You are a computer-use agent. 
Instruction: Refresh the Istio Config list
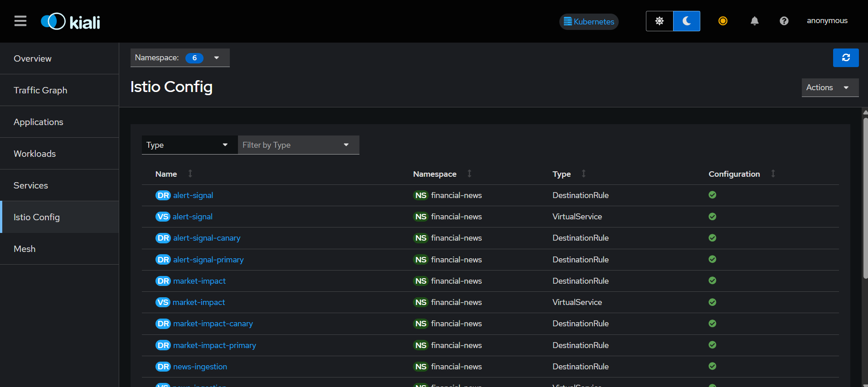pyautogui.click(x=845, y=58)
